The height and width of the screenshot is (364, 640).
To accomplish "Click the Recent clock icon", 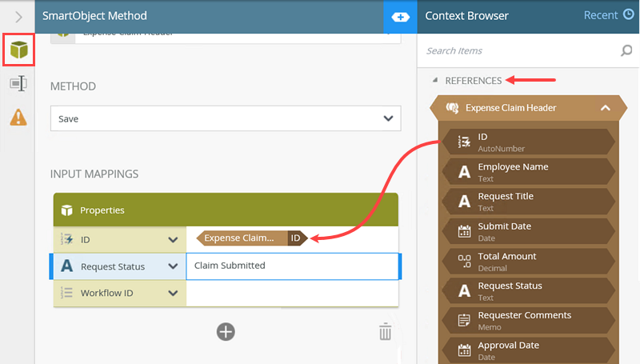I will point(629,14).
